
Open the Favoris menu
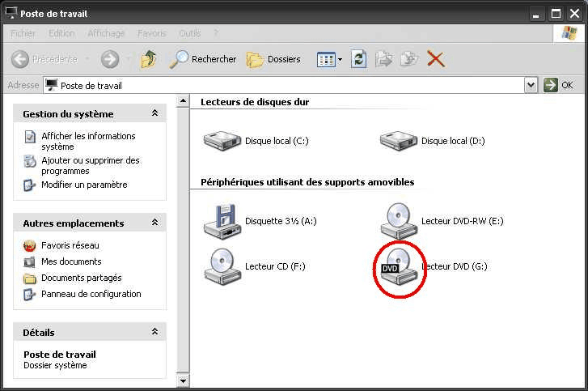click(x=151, y=34)
